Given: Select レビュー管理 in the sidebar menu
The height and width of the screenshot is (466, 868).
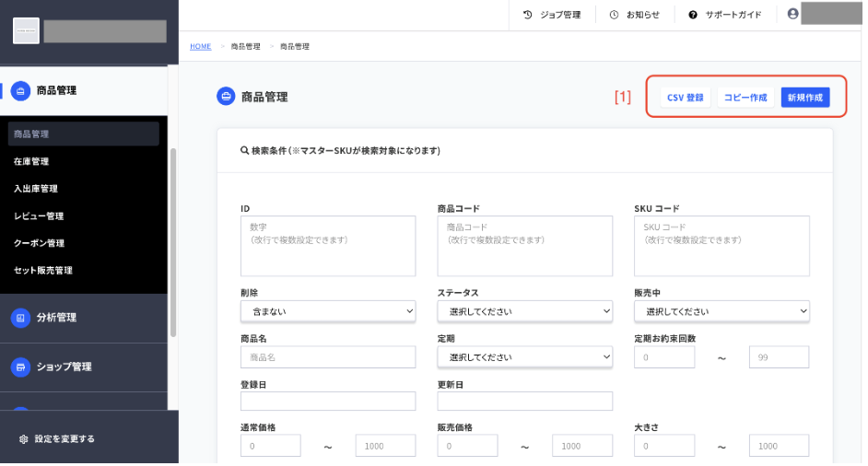Looking at the screenshot, I should coord(39,216).
